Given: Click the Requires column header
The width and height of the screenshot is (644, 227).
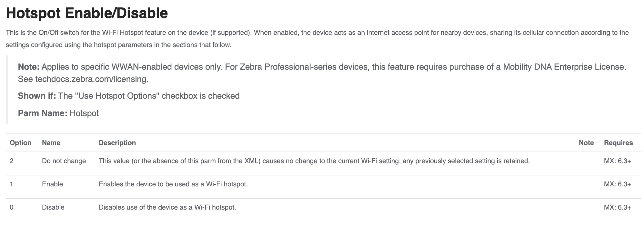Looking at the screenshot, I should coord(618,143).
